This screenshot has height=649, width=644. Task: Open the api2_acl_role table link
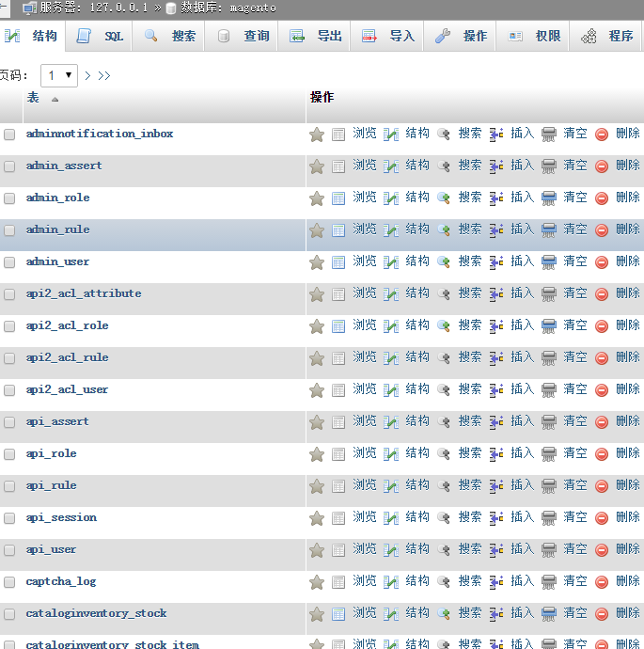(x=67, y=325)
